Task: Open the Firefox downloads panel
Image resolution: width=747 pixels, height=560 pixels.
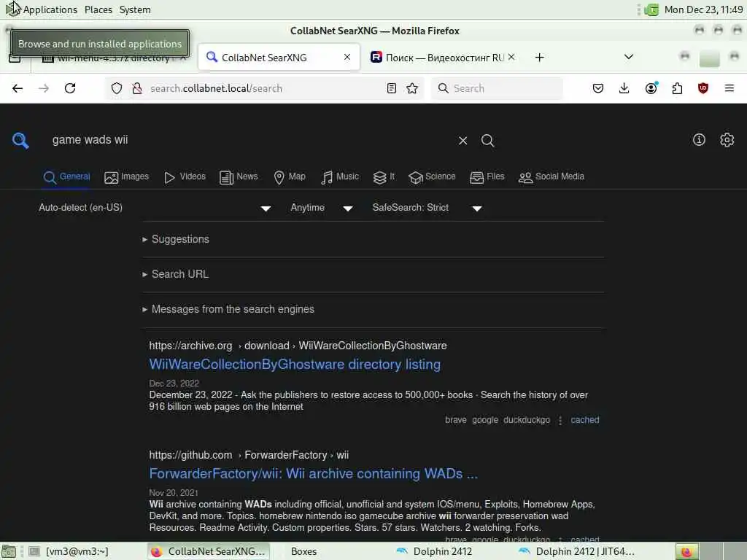Action: click(x=624, y=88)
